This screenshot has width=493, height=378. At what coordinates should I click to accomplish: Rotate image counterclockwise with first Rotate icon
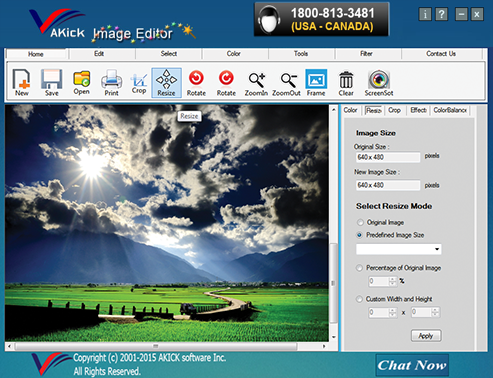point(196,83)
